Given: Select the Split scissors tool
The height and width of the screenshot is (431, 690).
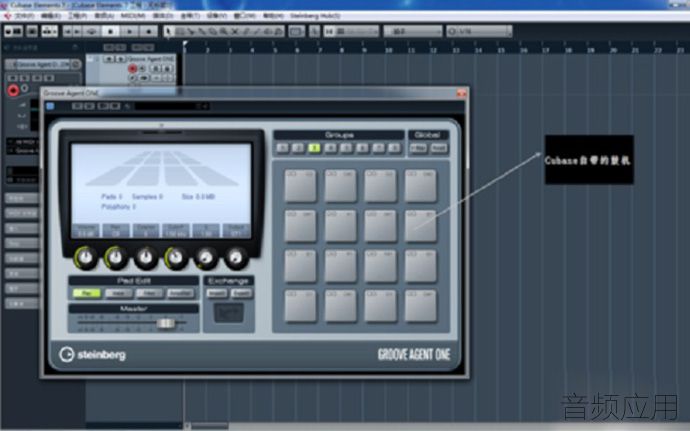Looking at the screenshot, I should (191, 31).
